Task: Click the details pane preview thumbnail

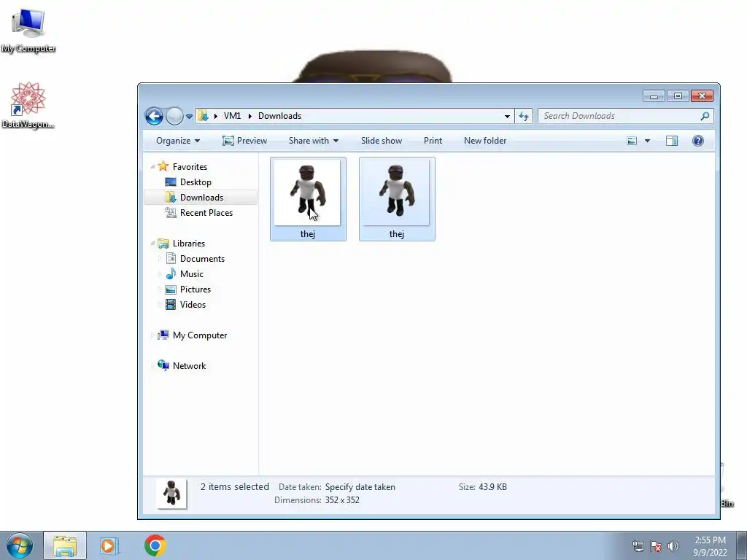Action: 172,494
